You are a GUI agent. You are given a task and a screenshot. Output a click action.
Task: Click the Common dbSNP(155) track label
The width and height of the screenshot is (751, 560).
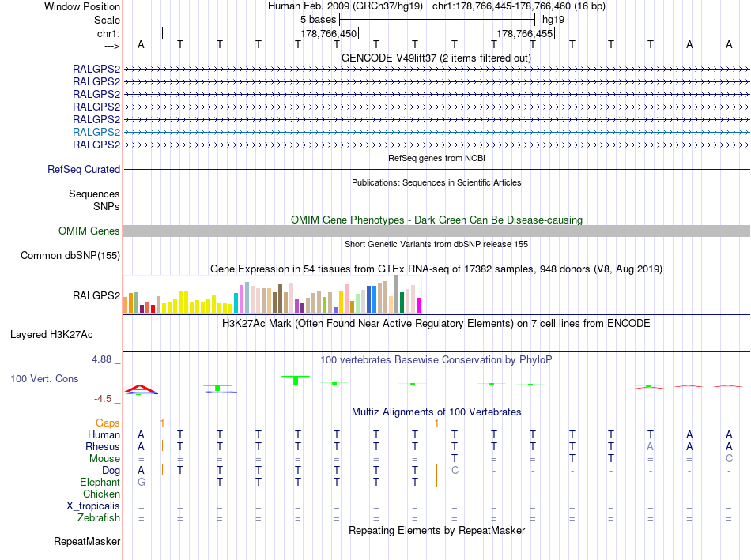point(70,256)
